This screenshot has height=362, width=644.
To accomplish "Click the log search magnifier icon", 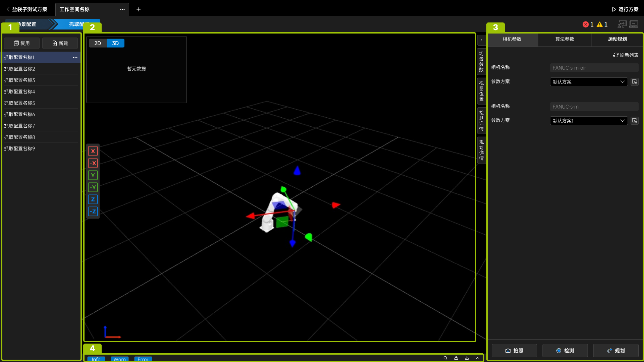I will click(x=445, y=358).
